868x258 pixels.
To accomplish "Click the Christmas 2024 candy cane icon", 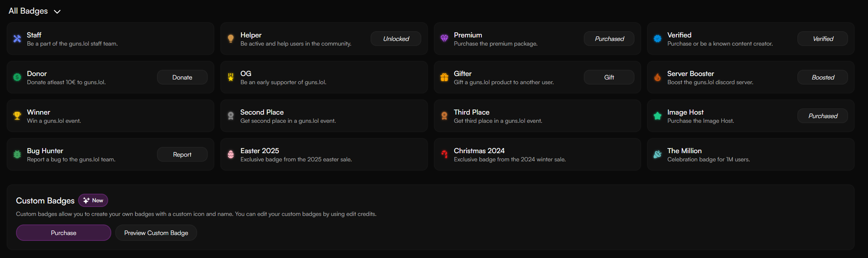I will [444, 154].
